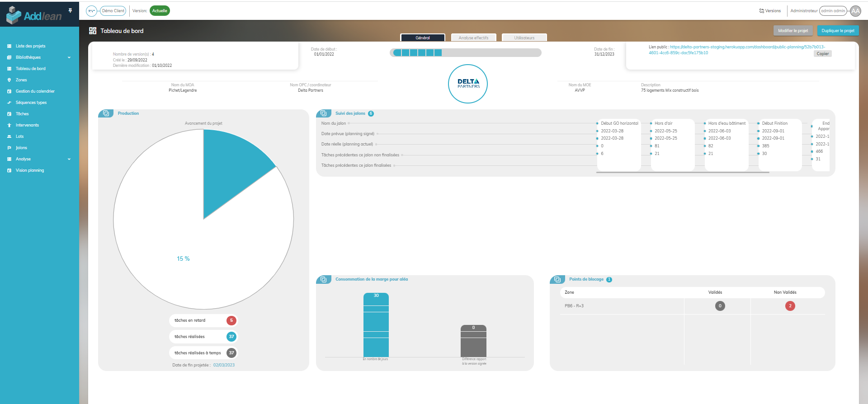This screenshot has width=868, height=404.
Task: Toggle the Actuelle version badge
Action: click(160, 11)
